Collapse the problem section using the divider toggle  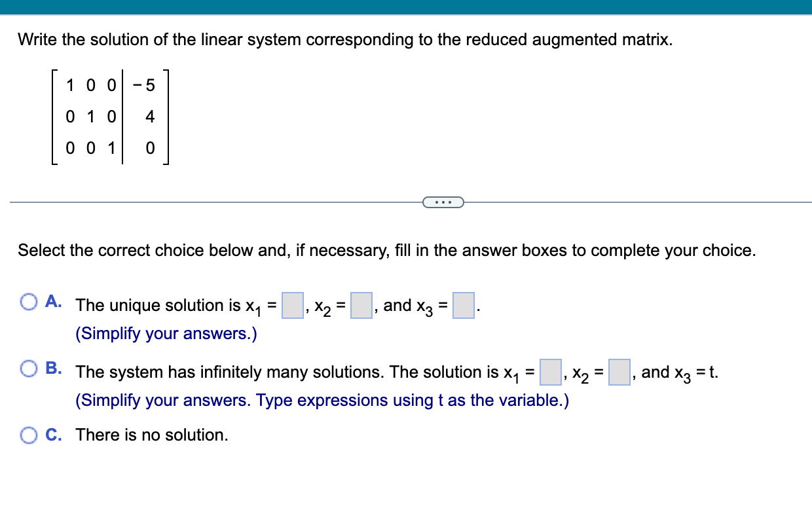click(x=444, y=202)
